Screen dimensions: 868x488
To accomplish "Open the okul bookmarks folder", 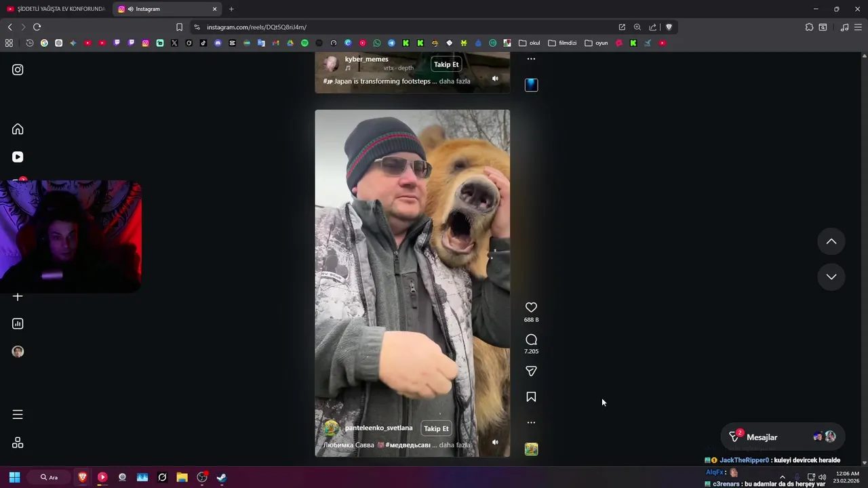I will 530,43.
